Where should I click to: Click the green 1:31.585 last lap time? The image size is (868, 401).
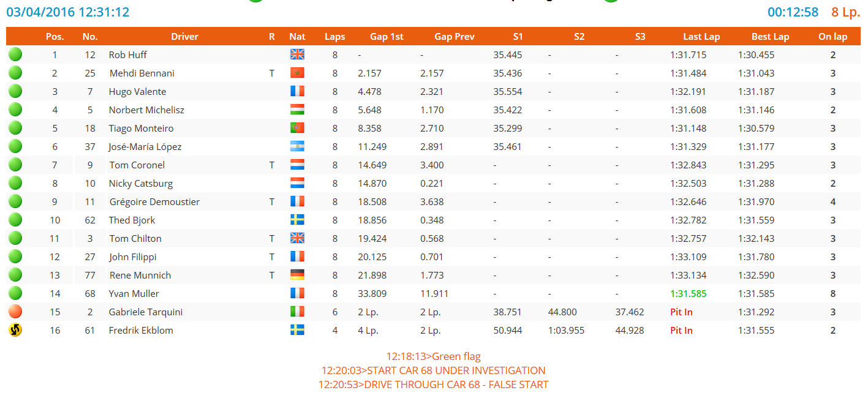689,294
